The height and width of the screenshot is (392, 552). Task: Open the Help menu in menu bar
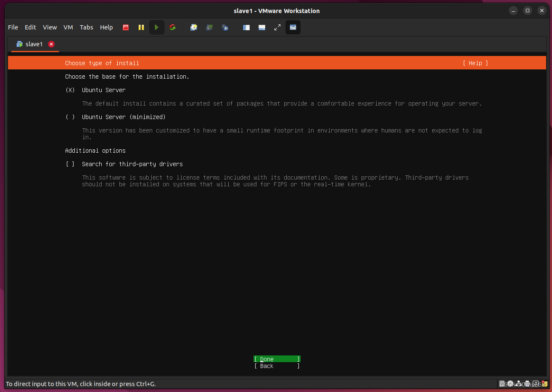pyautogui.click(x=106, y=27)
